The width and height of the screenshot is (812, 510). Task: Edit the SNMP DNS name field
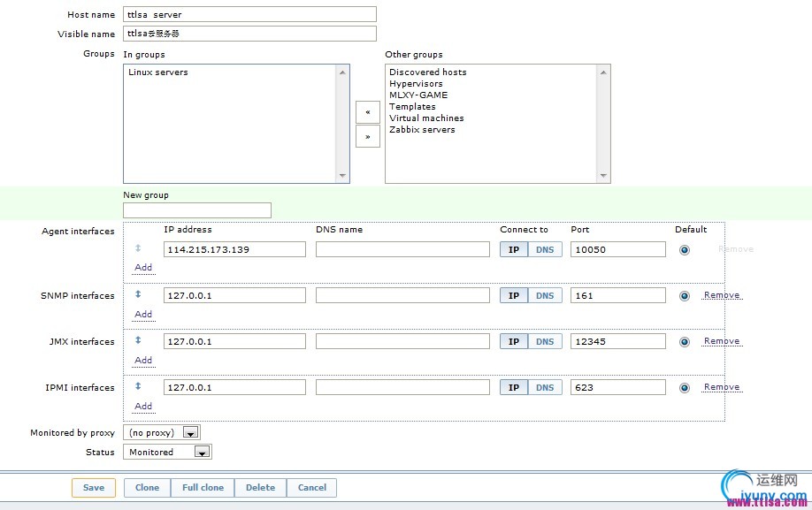(402, 295)
